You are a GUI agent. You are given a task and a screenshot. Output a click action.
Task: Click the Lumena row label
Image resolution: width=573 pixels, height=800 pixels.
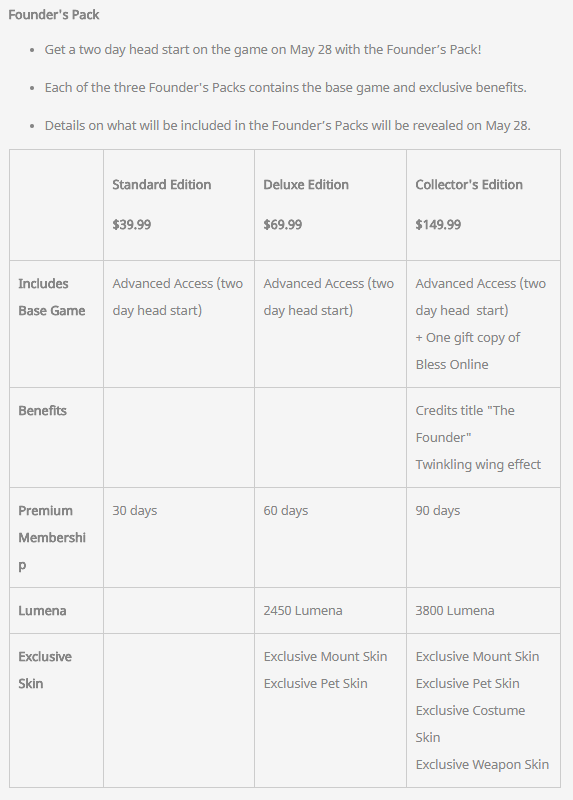pos(42,611)
